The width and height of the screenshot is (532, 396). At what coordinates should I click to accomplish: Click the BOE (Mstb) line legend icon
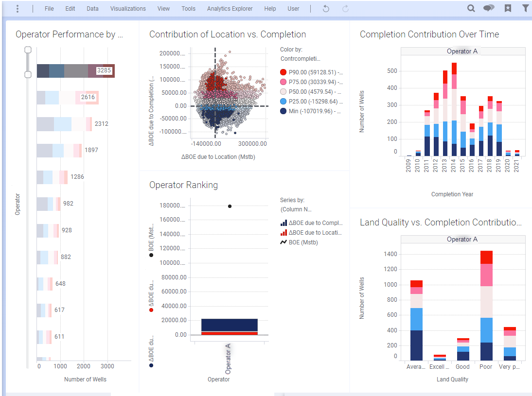coord(284,242)
